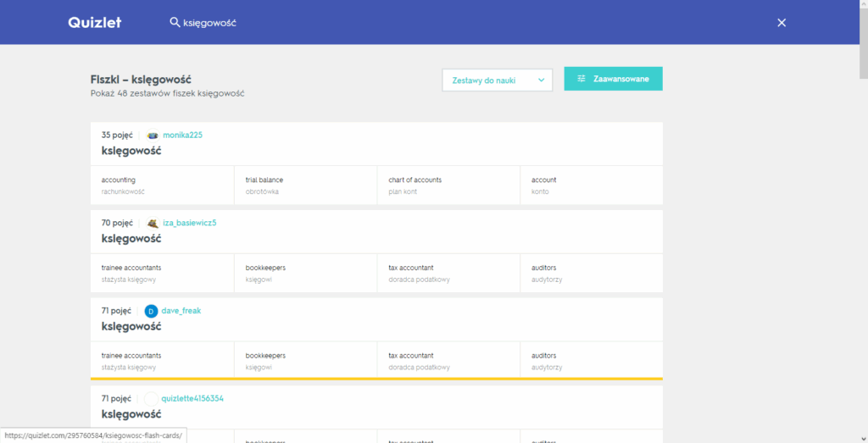The width and height of the screenshot is (868, 443).
Task: Expand the Zestawy do nauki dropdown
Action: 497,80
